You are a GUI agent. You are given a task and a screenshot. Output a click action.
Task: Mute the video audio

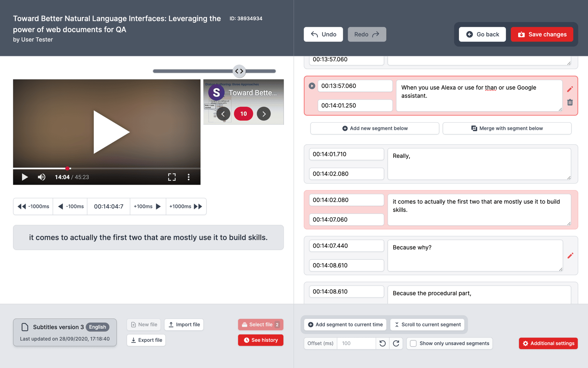[x=42, y=177]
